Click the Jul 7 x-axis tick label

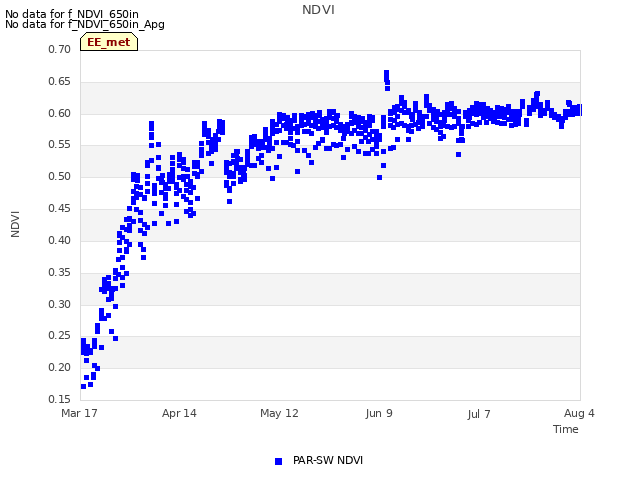tap(479, 414)
